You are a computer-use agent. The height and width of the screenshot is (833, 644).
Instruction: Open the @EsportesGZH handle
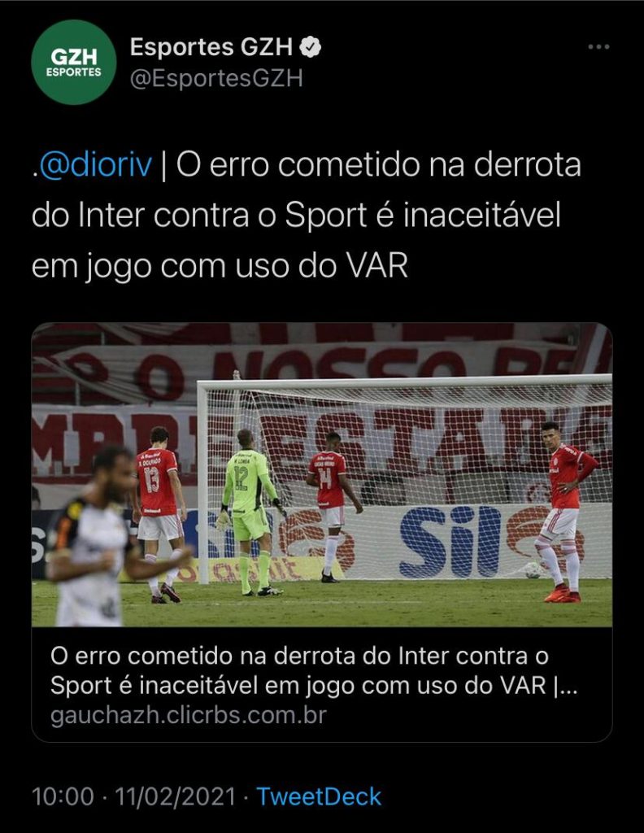click(216, 78)
